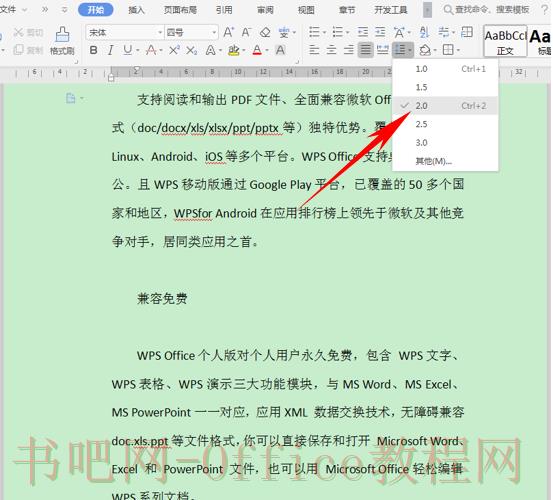The height and width of the screenshot is (500, 553).
Task: Click the increase indent icon
Action: click(x=380, y=32)
